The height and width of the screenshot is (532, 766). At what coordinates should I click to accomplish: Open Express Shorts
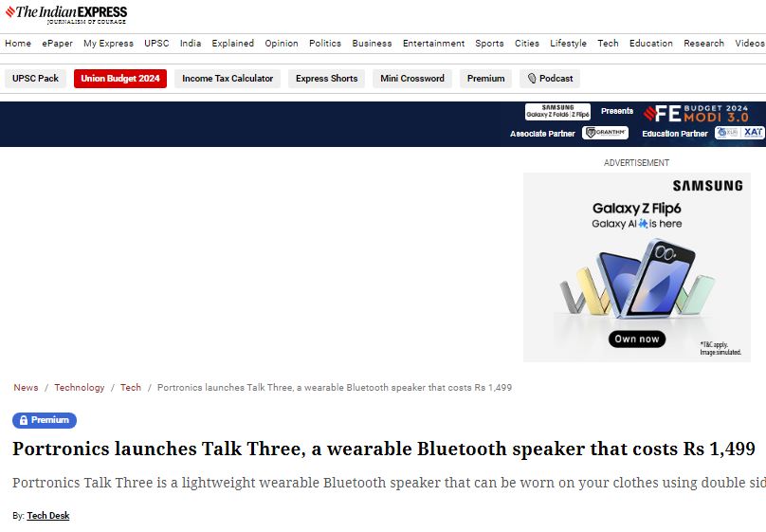pyautogui.click(x=326, y=78)
